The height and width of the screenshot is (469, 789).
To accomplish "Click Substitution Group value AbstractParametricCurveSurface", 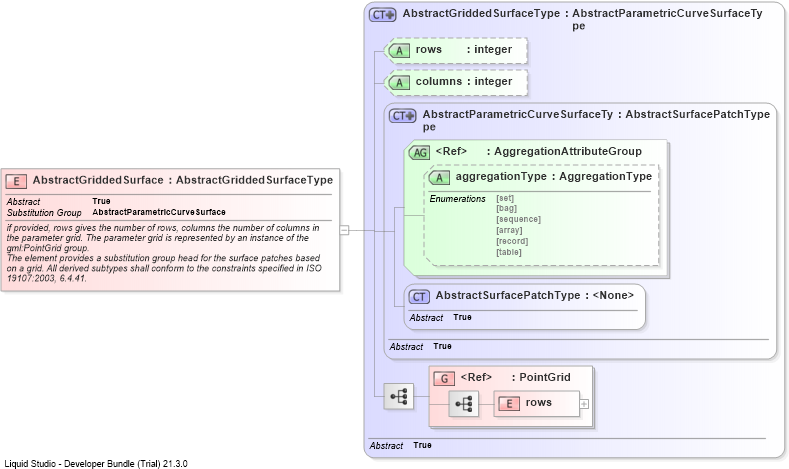I will click(x=159, y=212).
